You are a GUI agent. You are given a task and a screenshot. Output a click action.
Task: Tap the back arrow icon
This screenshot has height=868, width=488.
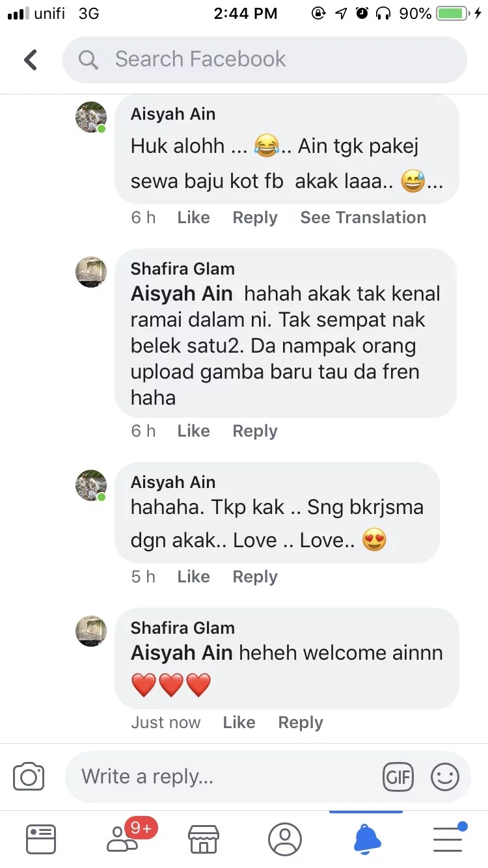[x=31, y=60]
